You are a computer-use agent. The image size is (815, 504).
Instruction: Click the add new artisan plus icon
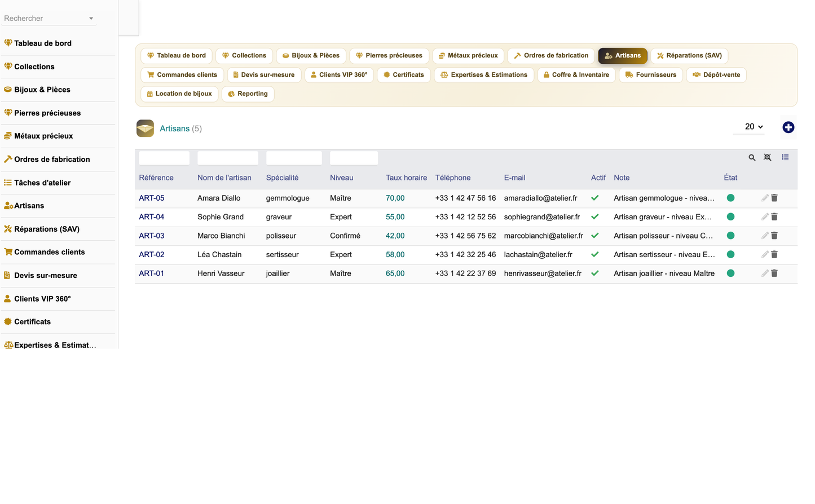788,127
